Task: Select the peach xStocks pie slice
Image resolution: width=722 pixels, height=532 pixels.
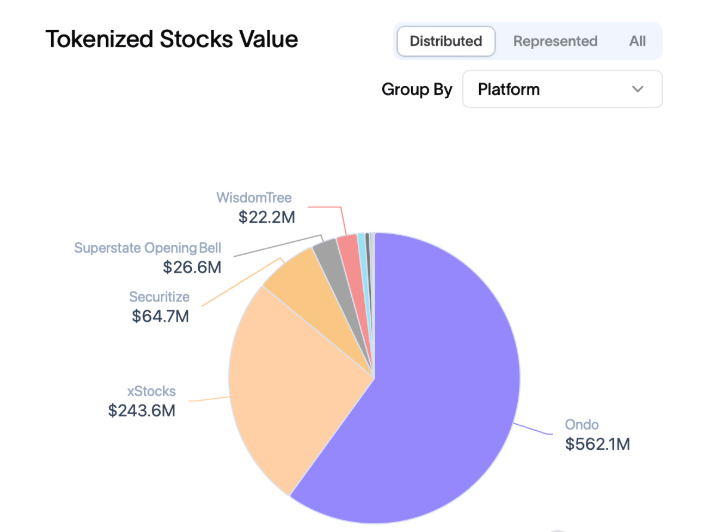Action: coord(290,380)
